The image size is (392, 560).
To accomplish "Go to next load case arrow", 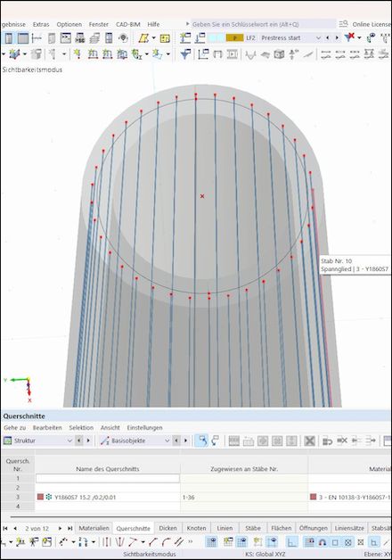I will 337,37.
